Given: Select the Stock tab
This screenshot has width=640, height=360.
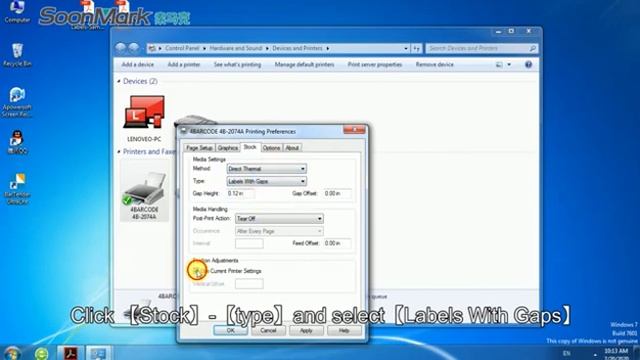Looking at the screenshot, I should 250,147.
